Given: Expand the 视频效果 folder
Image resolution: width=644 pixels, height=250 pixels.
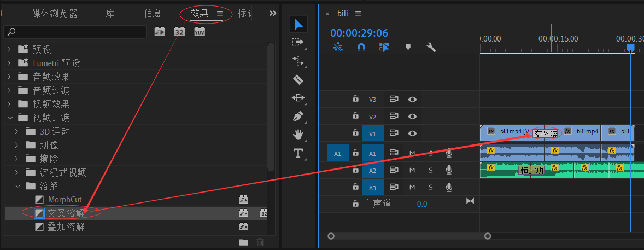Looking at the screenshot, I should point(9,104).
